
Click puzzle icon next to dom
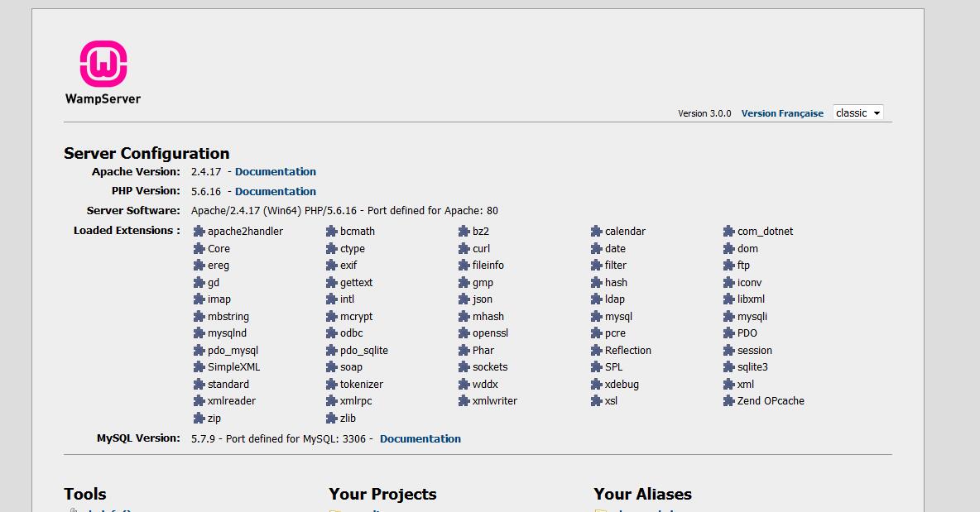pyautogui.click(x=729, y=248)
